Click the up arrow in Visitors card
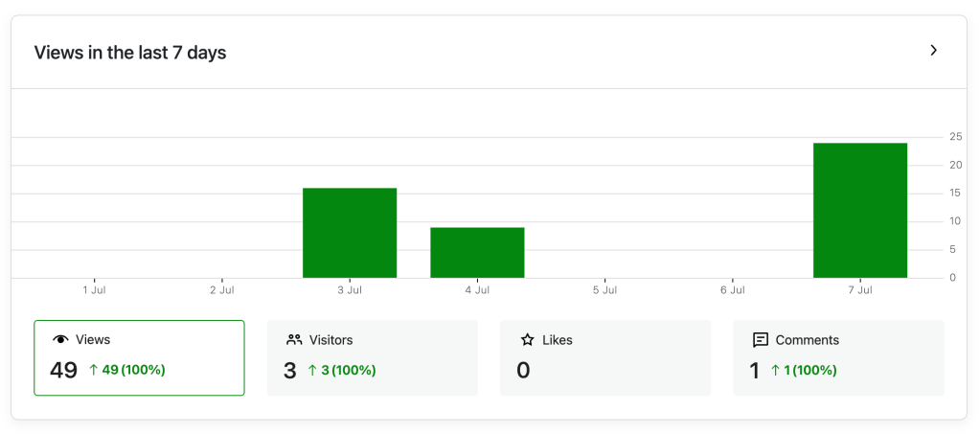The image size is (980, 434). tap(312, 370)
